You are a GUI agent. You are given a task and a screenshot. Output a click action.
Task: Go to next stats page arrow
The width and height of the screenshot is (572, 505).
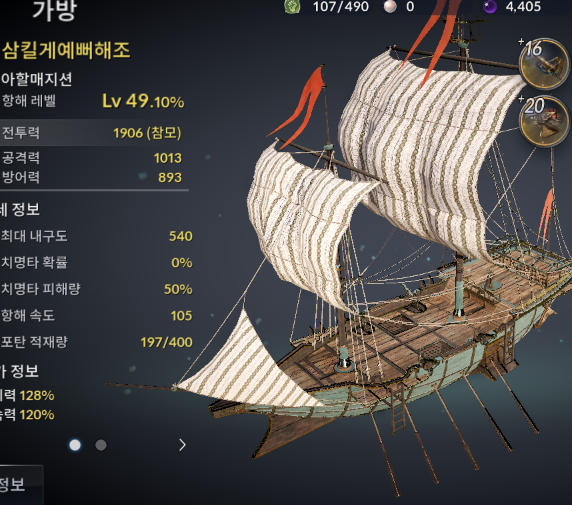point(182,445)
